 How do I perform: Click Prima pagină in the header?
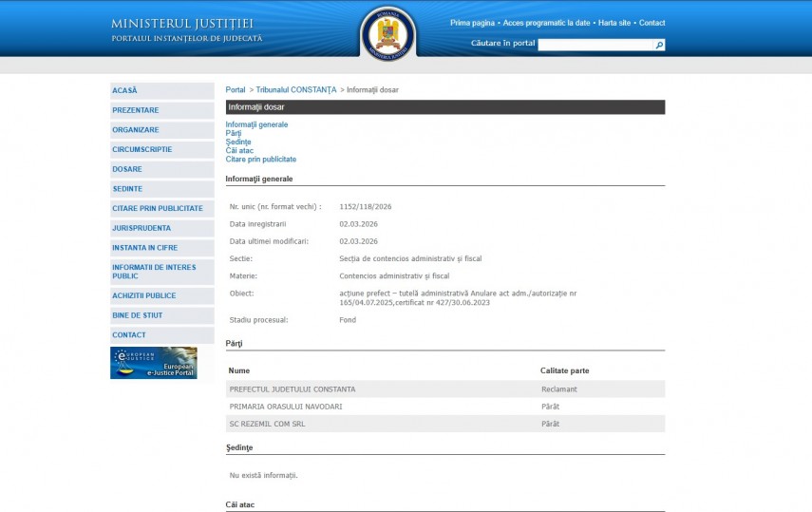coord(472,23)
